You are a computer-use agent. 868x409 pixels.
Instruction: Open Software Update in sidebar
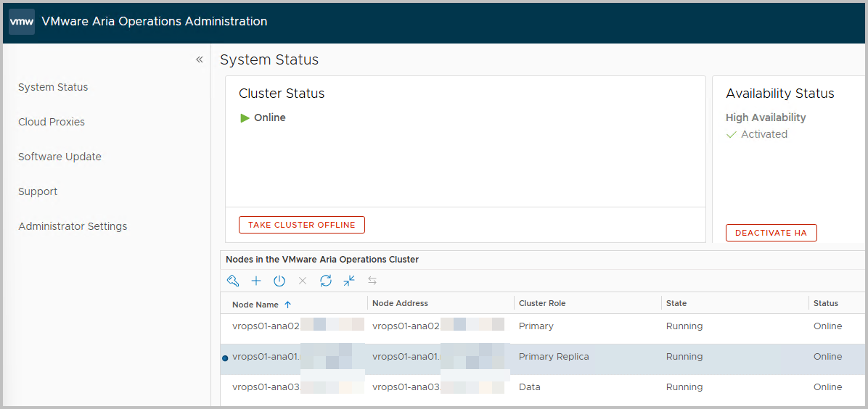pos(60,157)
